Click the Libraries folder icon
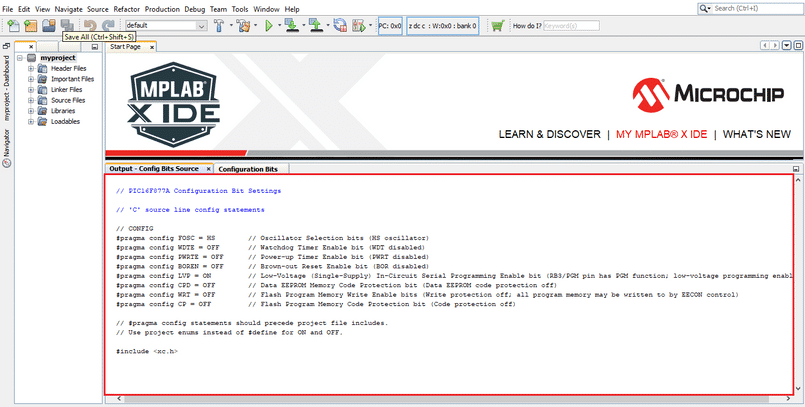 click(42, 111)
